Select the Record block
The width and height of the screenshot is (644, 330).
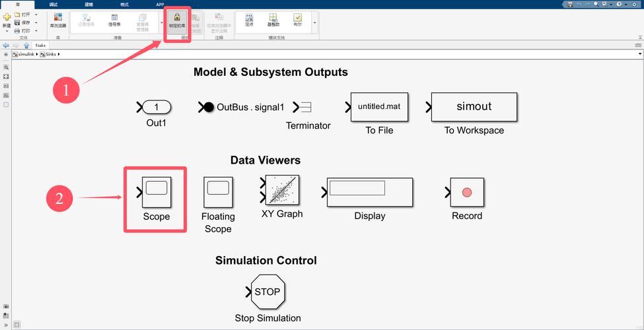[x=467, y=192]
